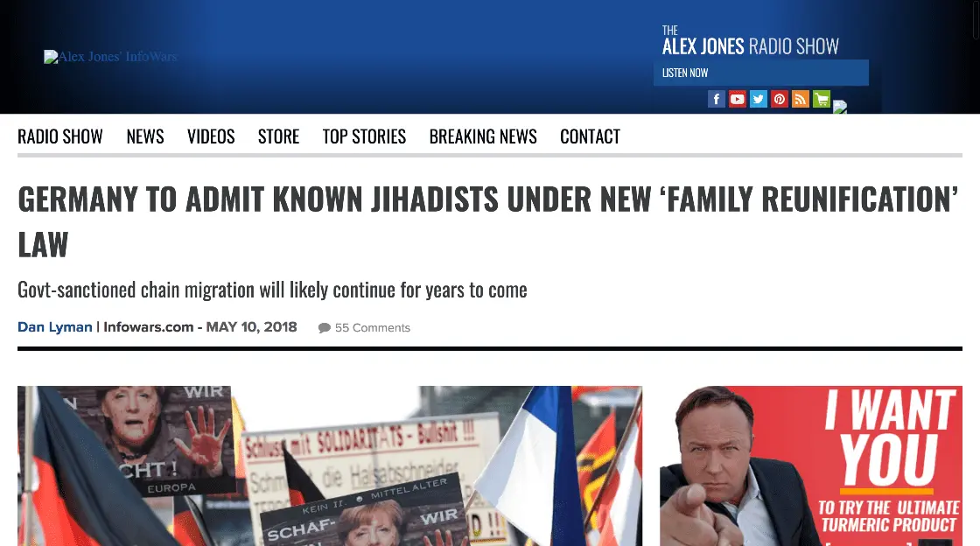Open the YouTube social icon

coord(738,99)
